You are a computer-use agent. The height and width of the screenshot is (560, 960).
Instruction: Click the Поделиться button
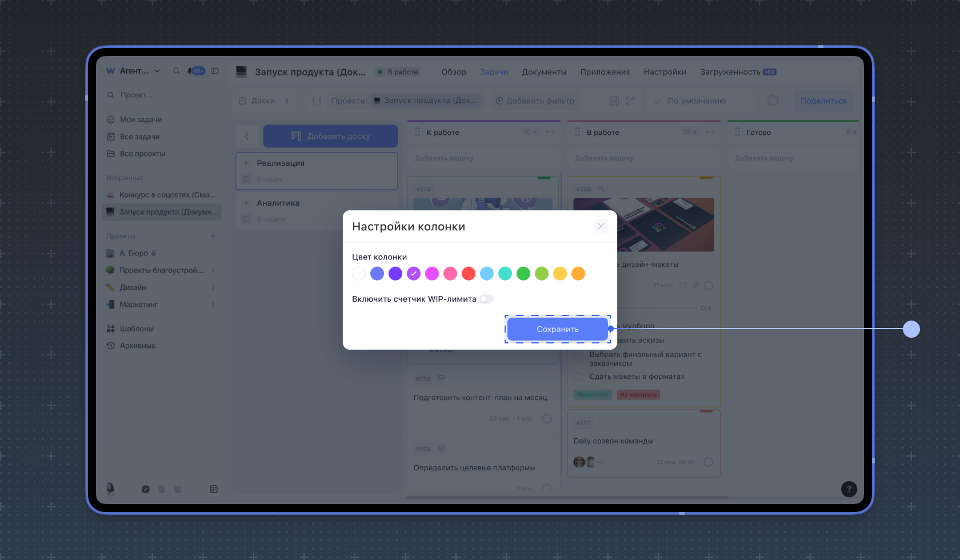click(x=823, y=101)
